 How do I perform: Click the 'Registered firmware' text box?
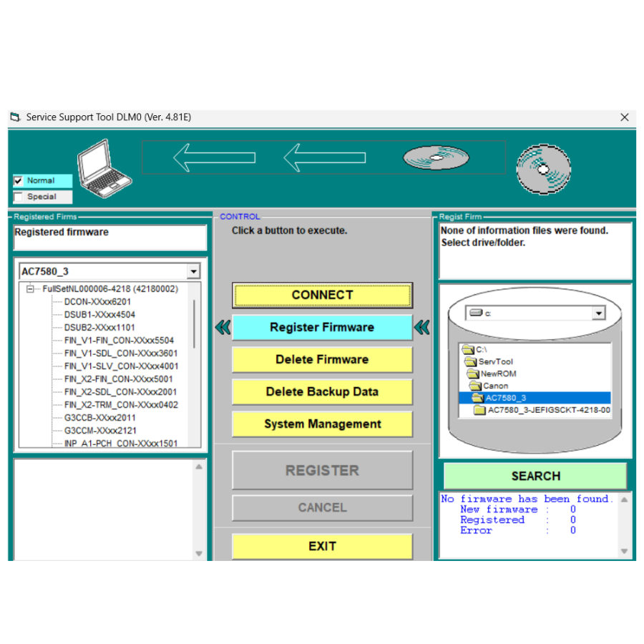coord(110,238)
